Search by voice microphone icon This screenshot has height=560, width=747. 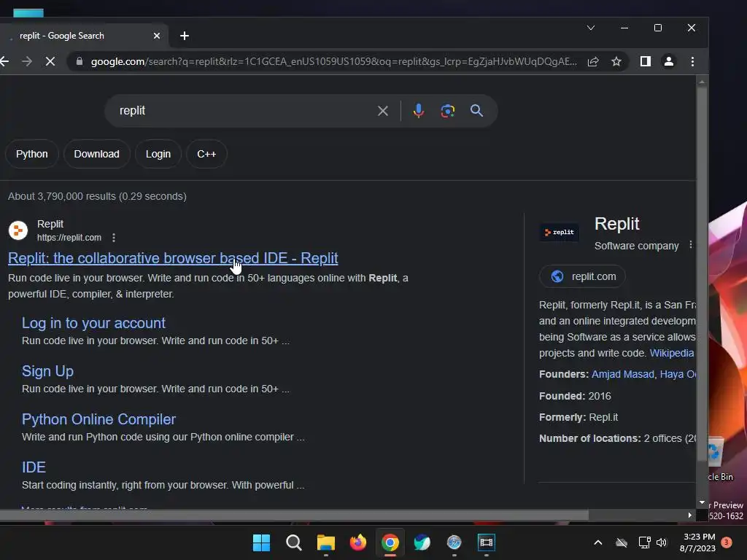point(418,111)
